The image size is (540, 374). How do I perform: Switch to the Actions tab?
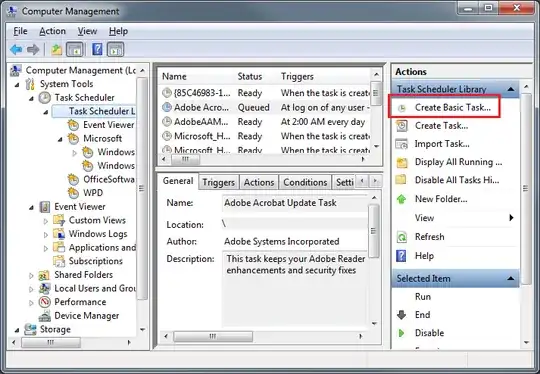click(259, 182)
